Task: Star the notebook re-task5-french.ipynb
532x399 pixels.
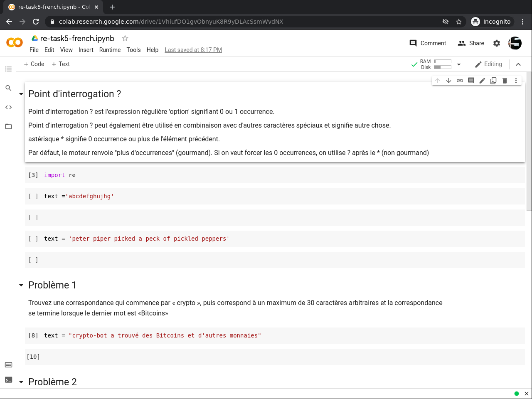Action: coord(125,38)
